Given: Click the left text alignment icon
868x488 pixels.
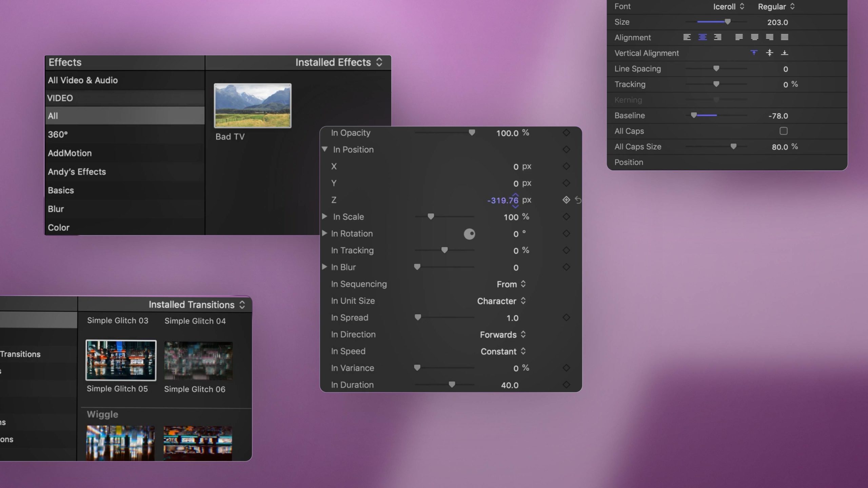Looking at the screenshot, I should (x=687, y=37).
